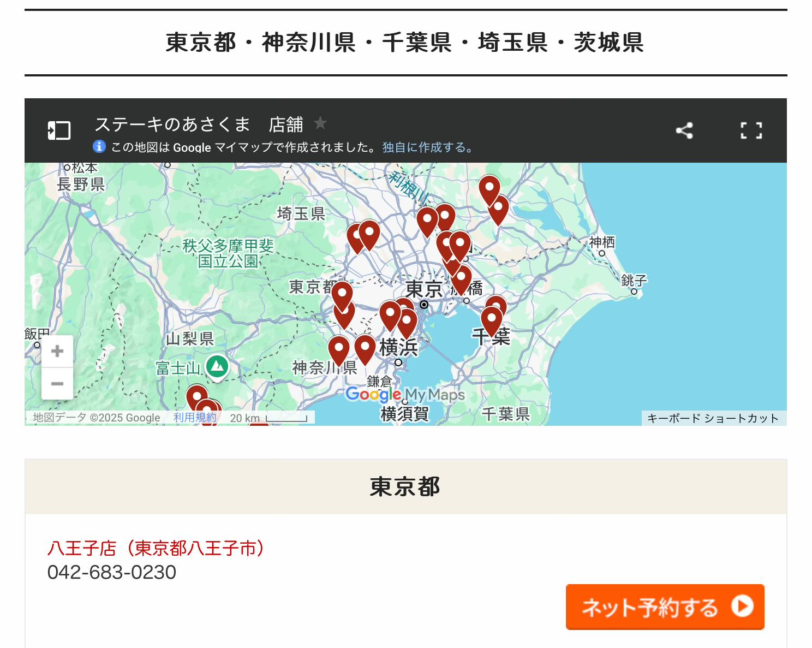Click the 東京都 section header
This screenshot has width=812, height=648.
pos(405,486)
